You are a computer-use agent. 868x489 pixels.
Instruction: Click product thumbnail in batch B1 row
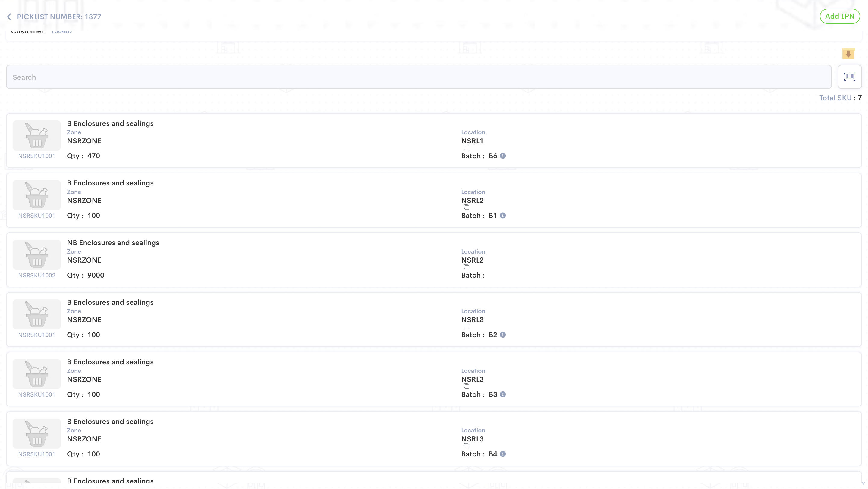pyautogui.click(x=37, y=195)
